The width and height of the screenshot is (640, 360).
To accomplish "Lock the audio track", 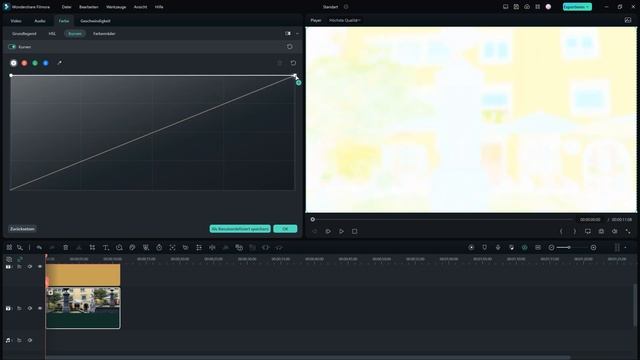I will point(19,340).
